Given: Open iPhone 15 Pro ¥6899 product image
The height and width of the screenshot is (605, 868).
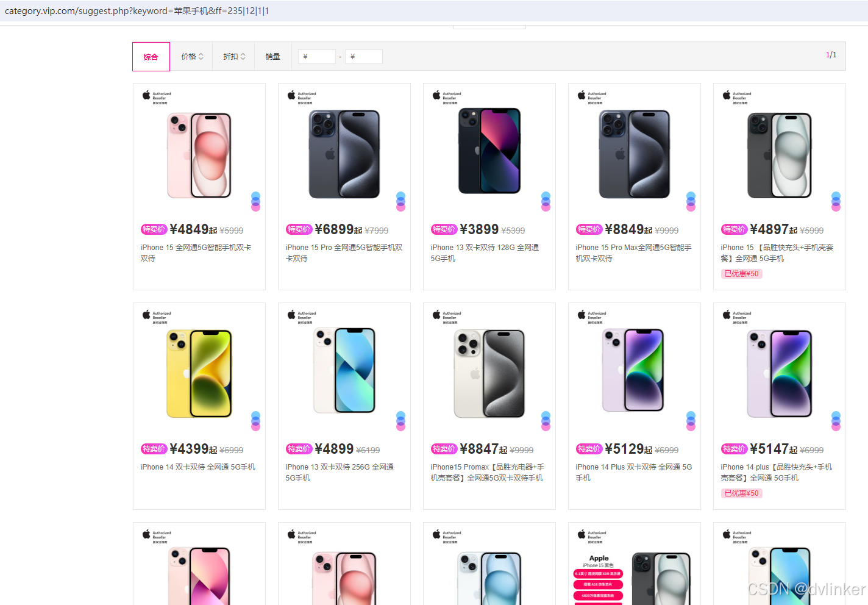Looking at the screenshot, I should coord(344,154).
